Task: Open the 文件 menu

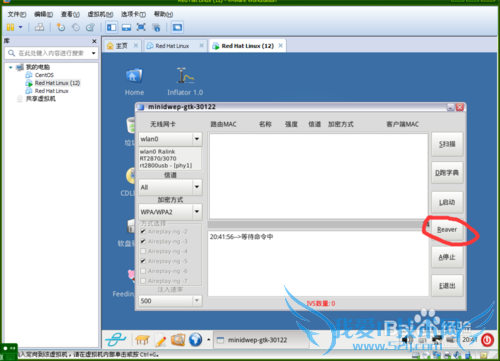Action: tap(17, 14)
